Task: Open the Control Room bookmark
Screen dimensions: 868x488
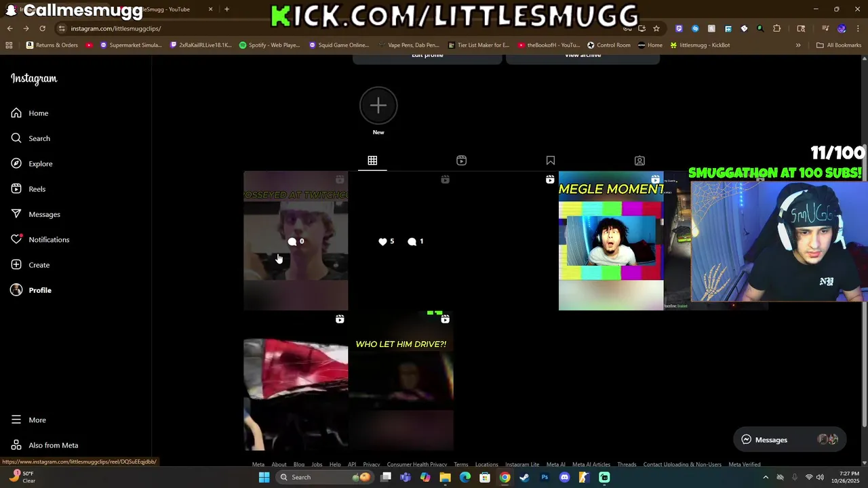Action: (609, 45)
